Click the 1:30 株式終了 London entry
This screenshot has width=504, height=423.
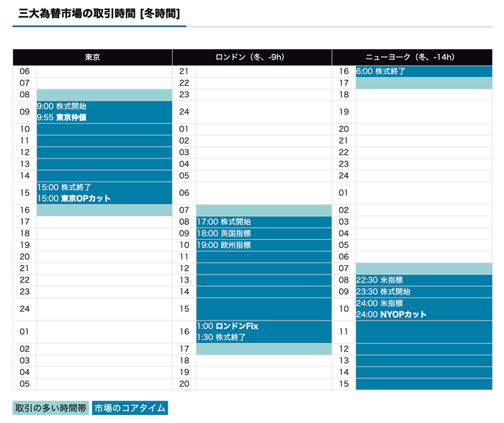click(217, 337)
